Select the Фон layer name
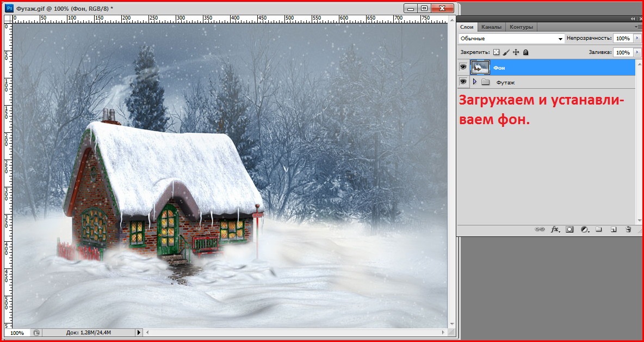 pyautogui.click(x=499, y=68)
